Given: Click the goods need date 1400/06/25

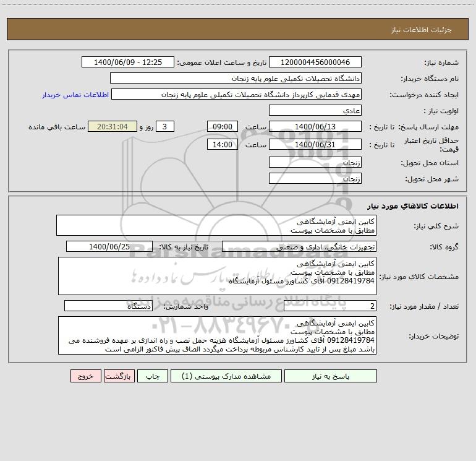Looking at the screenshot, I should click(109, 246).
